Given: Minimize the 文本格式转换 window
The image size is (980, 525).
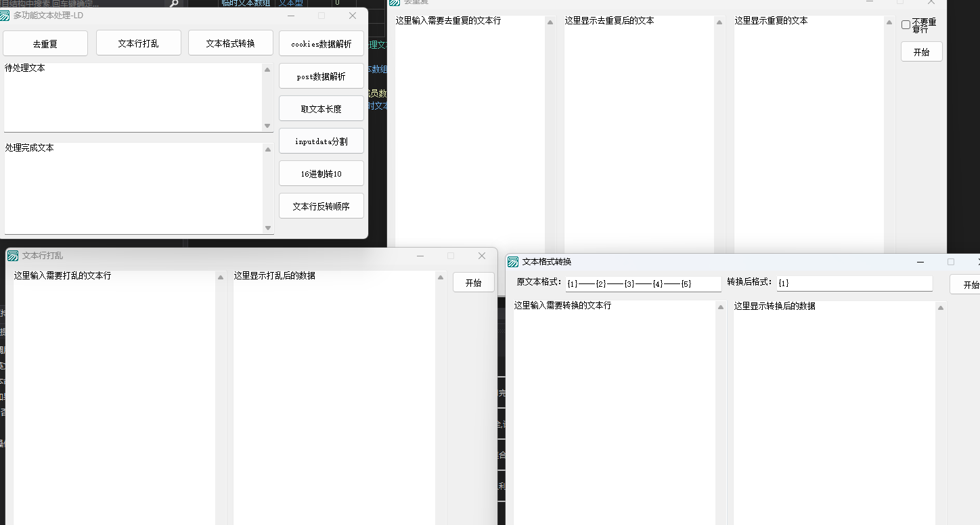Looking at the screenshot, I should [920, 262].
